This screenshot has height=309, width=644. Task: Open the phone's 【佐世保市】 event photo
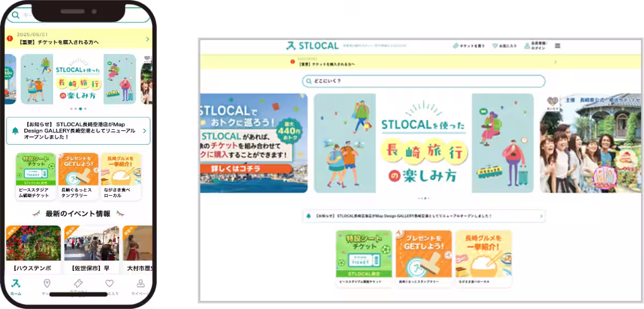92,243
